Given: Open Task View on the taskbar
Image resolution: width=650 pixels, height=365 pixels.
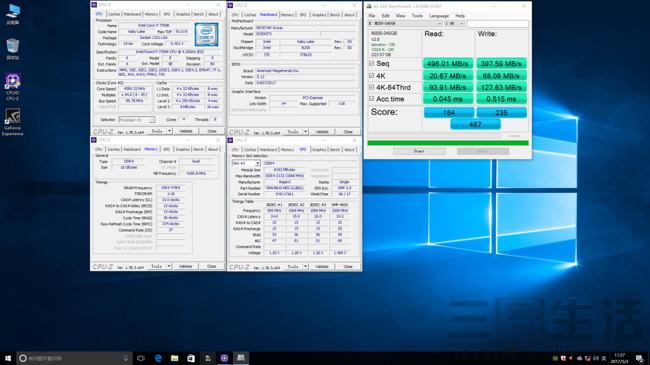Looking at the screenshot, I should [x=141, y=358].
